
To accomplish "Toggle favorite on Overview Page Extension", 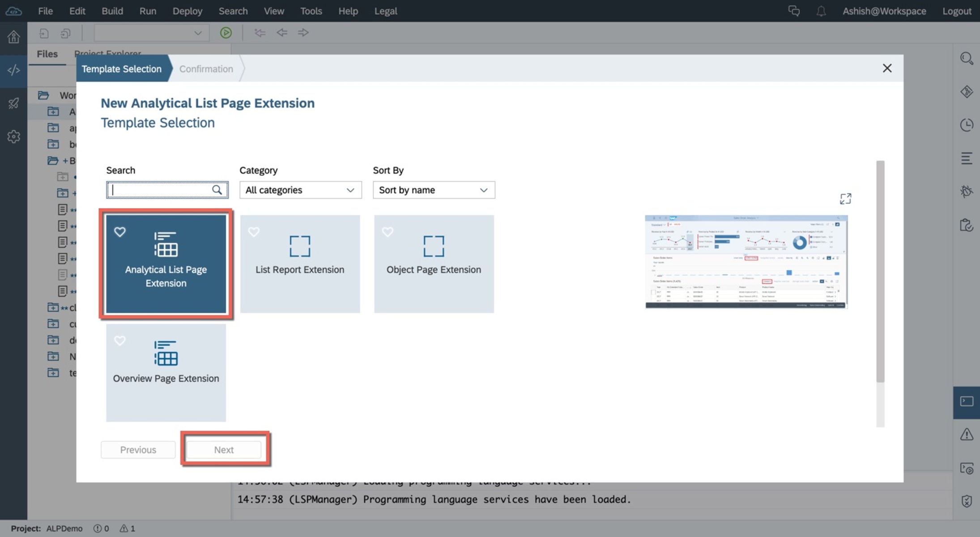I will [x=119, y=339].
